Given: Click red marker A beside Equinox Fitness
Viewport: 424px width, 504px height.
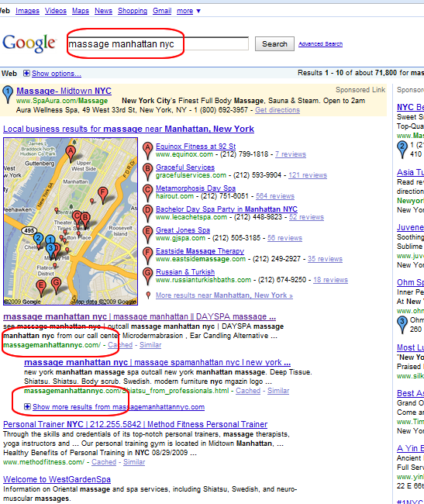Looking at the screenshot, I should (147, 150).
